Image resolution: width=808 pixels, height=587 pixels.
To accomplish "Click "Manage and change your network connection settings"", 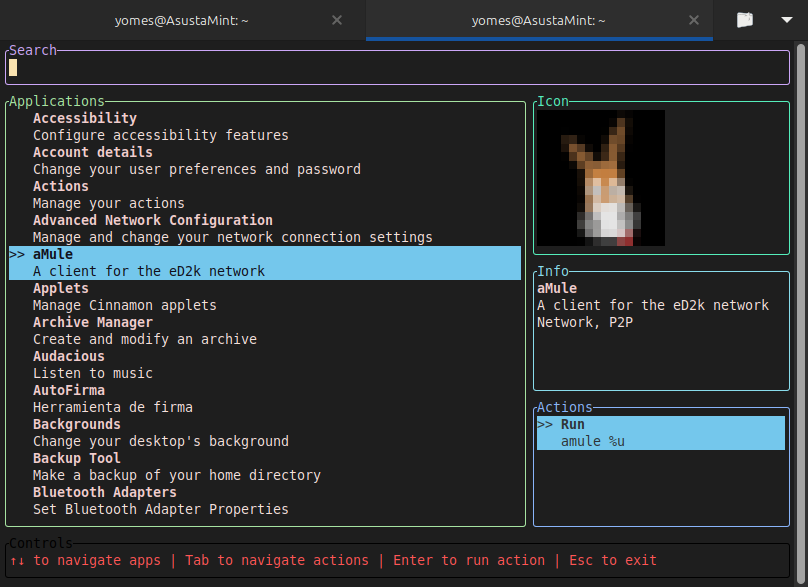I will 233,237.
